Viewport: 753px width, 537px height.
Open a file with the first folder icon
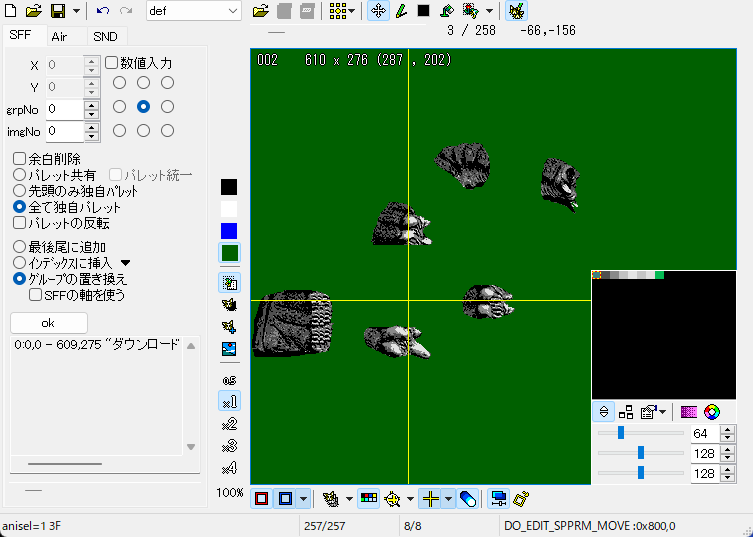pyautogui.click(x=34, y=11)
